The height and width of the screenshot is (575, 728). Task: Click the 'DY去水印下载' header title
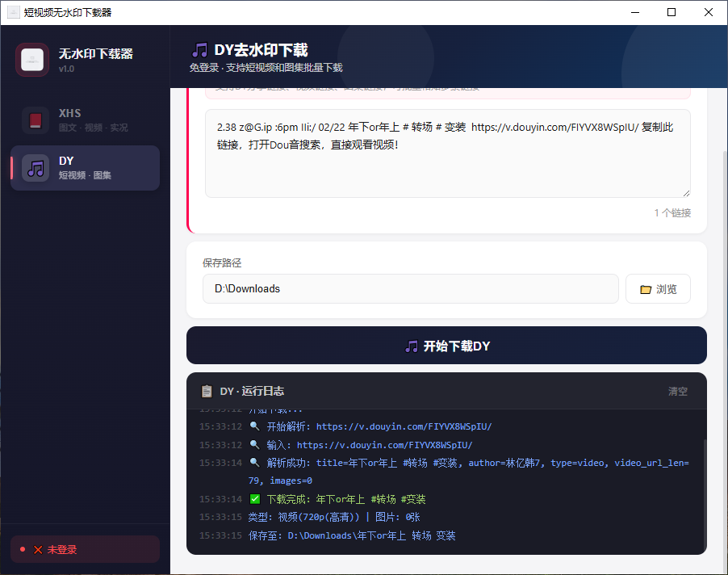click(261, 50)
